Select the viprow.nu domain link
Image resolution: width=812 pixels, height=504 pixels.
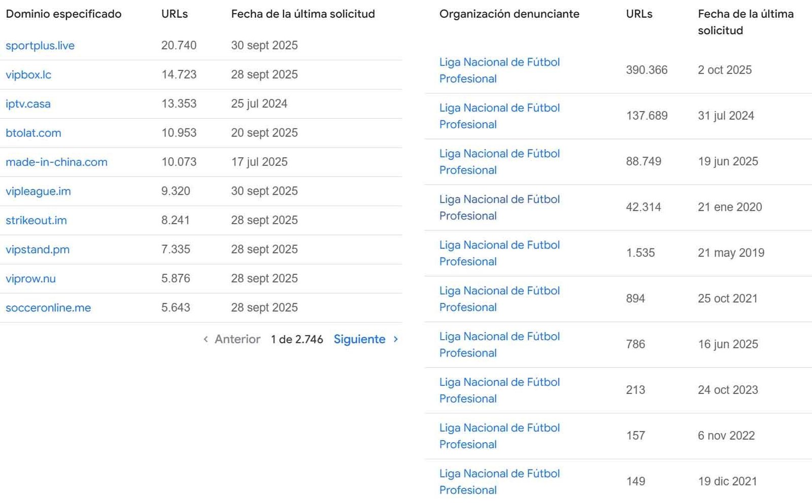(30, 279)
